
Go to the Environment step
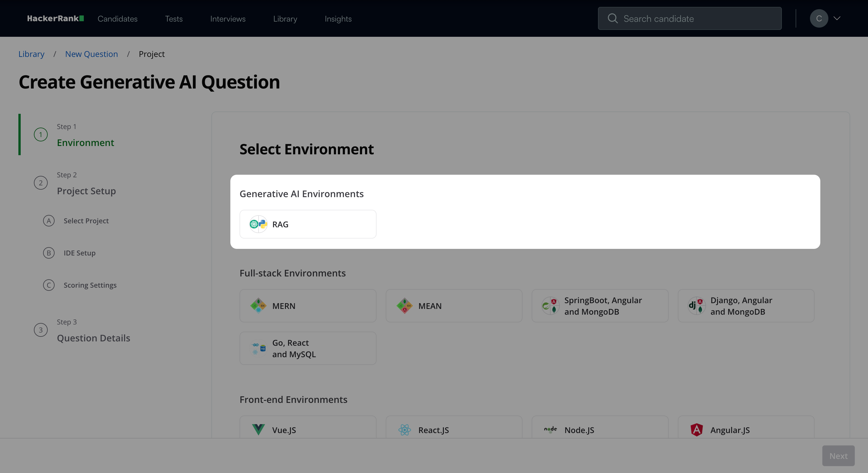[x=86, y=143]
